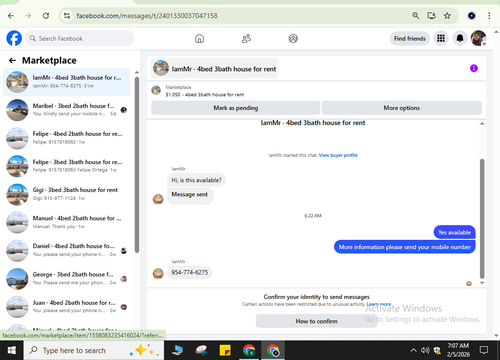Open account menu via profile picture
The image size is (500, 360).
tap(478, 38)
